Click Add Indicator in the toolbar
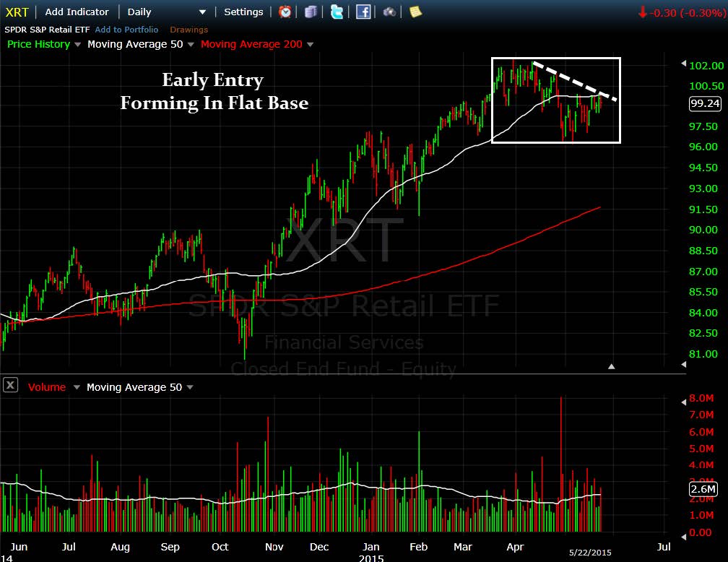 pyautogui.click(x=77, y=12)
